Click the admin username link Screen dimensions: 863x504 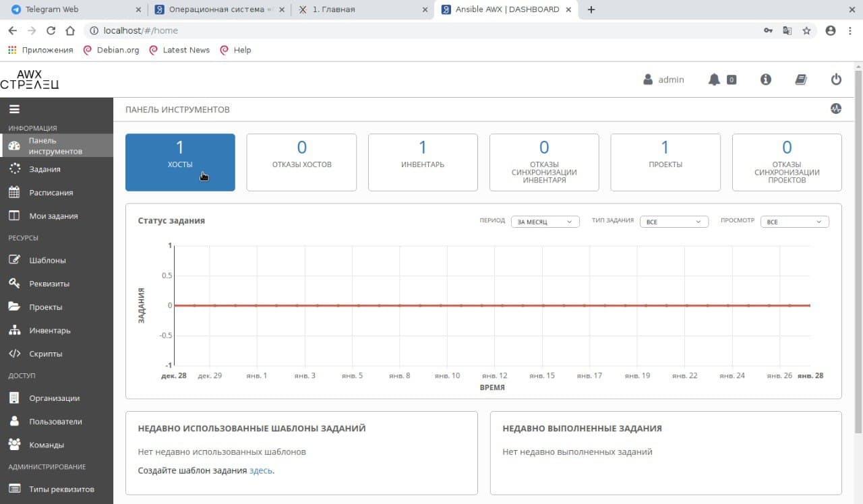click(671, 80)
